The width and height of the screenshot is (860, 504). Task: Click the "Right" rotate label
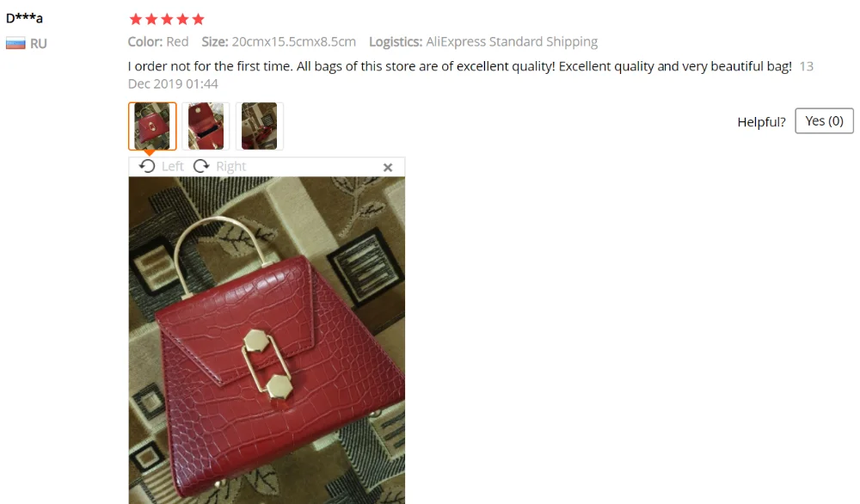coord(230,166)
